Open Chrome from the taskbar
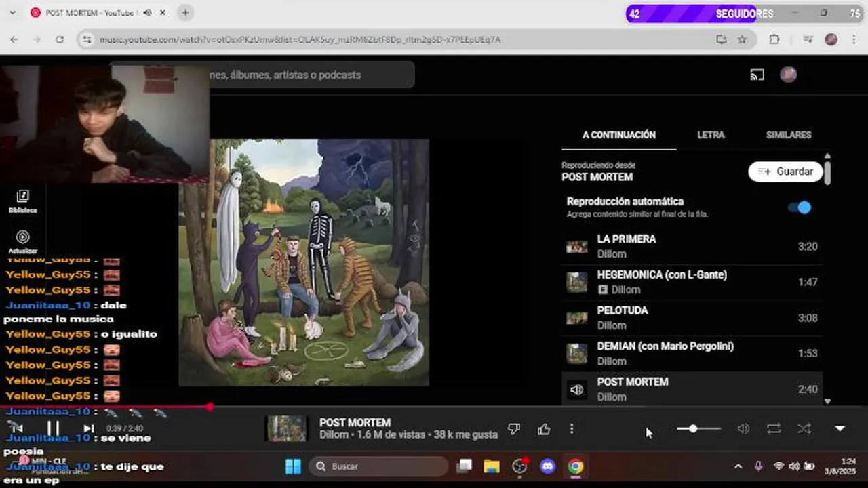 [x=575, y=466]
